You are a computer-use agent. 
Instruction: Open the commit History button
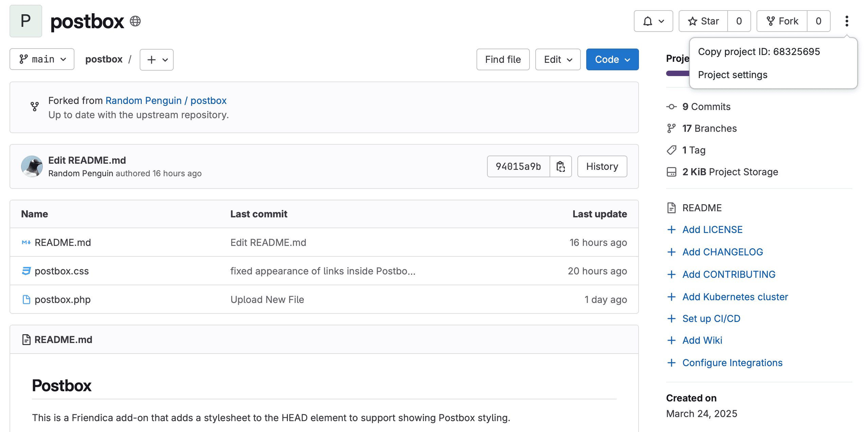pos(602,166)
